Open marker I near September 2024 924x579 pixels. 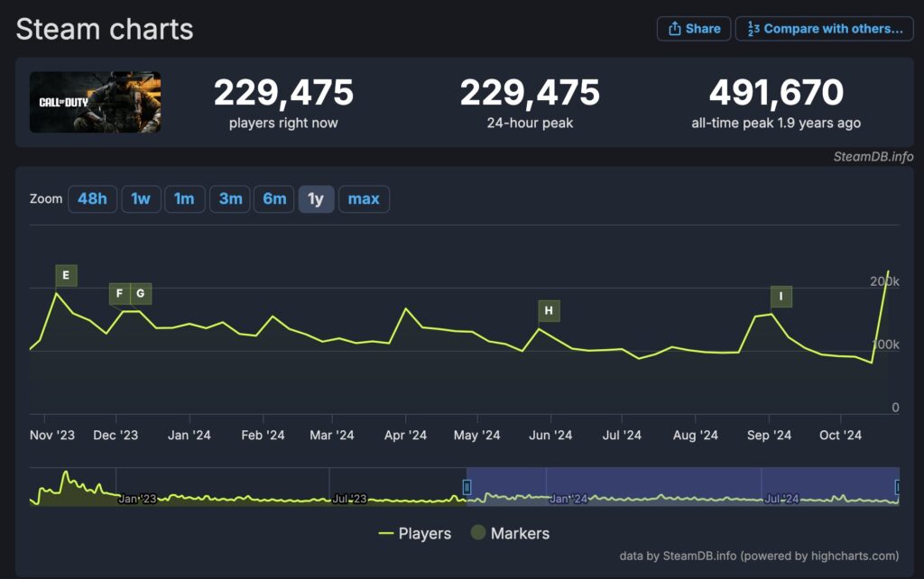click(x=781, y=297)
